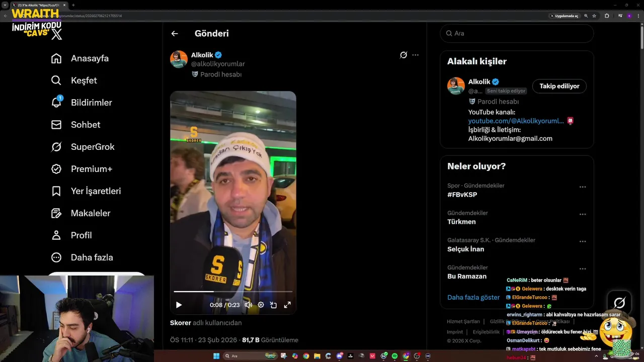Screen dimensions: 644x362
Task: Open Discord from taskbar
Action: point(340,356)
